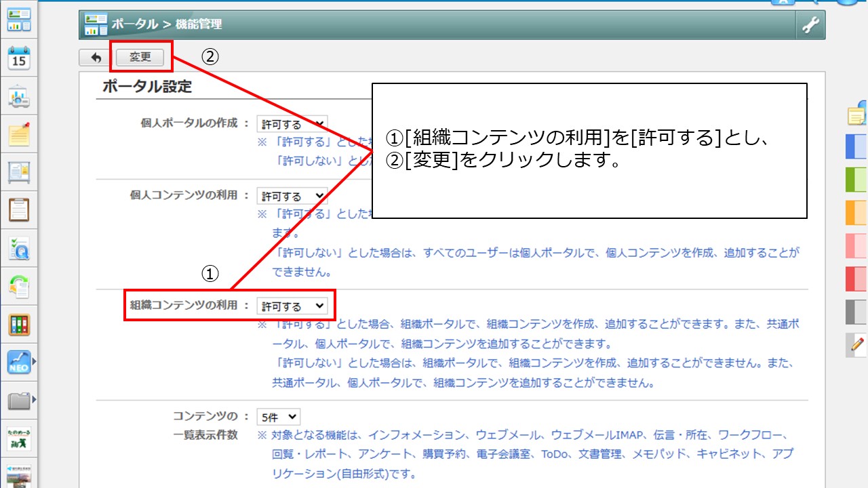Open the document with green arrow icon
868x488 pixels.
(x=19, y=287)
